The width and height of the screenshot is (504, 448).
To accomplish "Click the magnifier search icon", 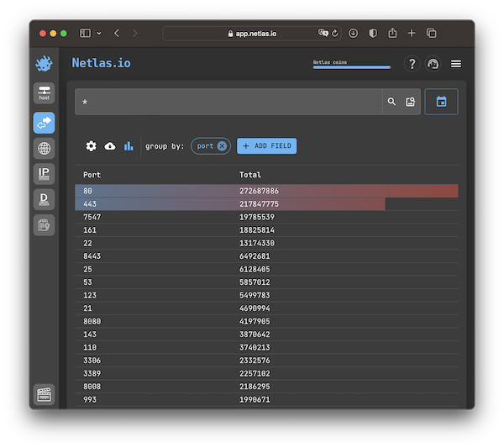I will pyautogui.click(x=391, y=102).
